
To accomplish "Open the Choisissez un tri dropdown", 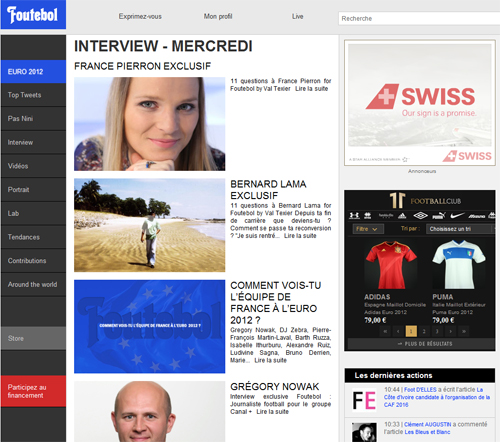I will (x=460, y=229).
